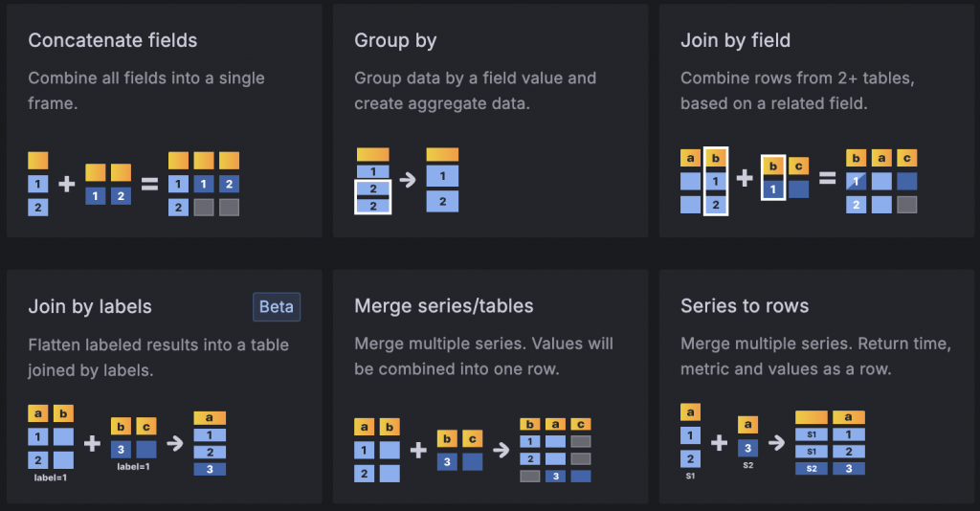Click the Concatenate fields diagram illustration

tap(133, 184)
